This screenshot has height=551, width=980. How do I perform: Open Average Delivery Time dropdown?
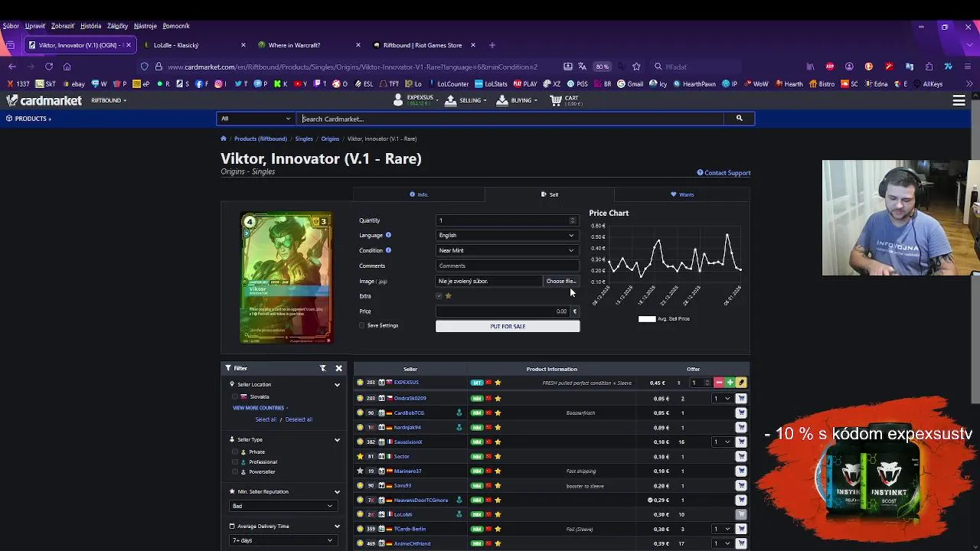coord(283,540)
